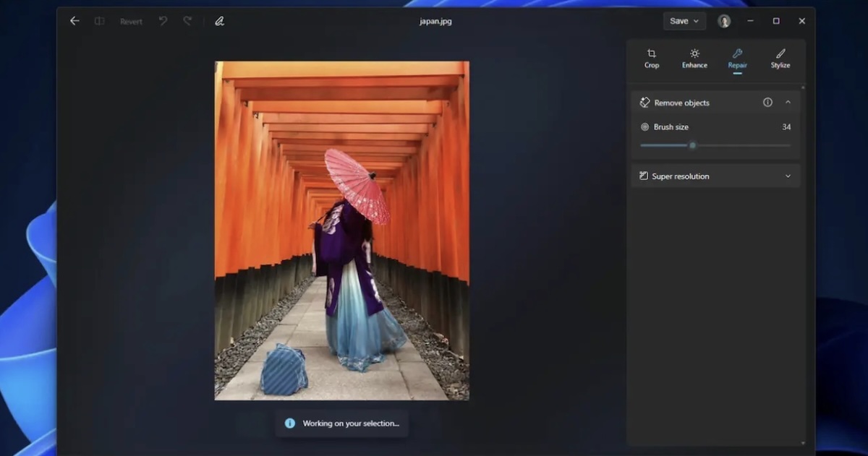The height and width of the screenshot is (456, 868).
Task: Maximize the Photos editor window
Action: pyautogui.click(x=776, y=21)
